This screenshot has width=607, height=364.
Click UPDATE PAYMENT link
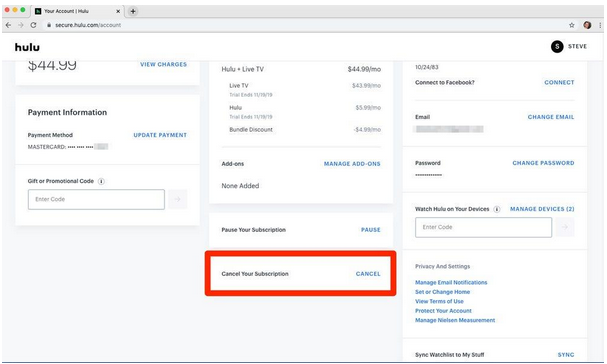[160, 135]
